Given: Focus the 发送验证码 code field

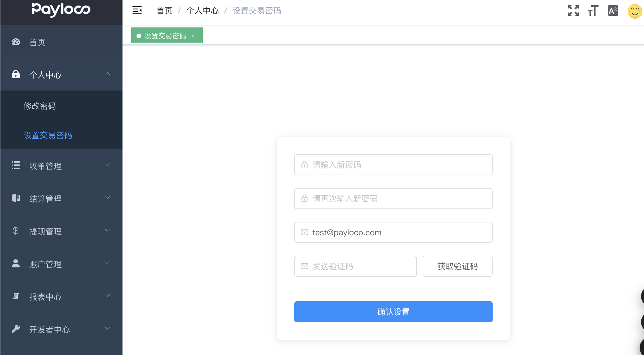Looking at the screenshot, I should [355, 266].
